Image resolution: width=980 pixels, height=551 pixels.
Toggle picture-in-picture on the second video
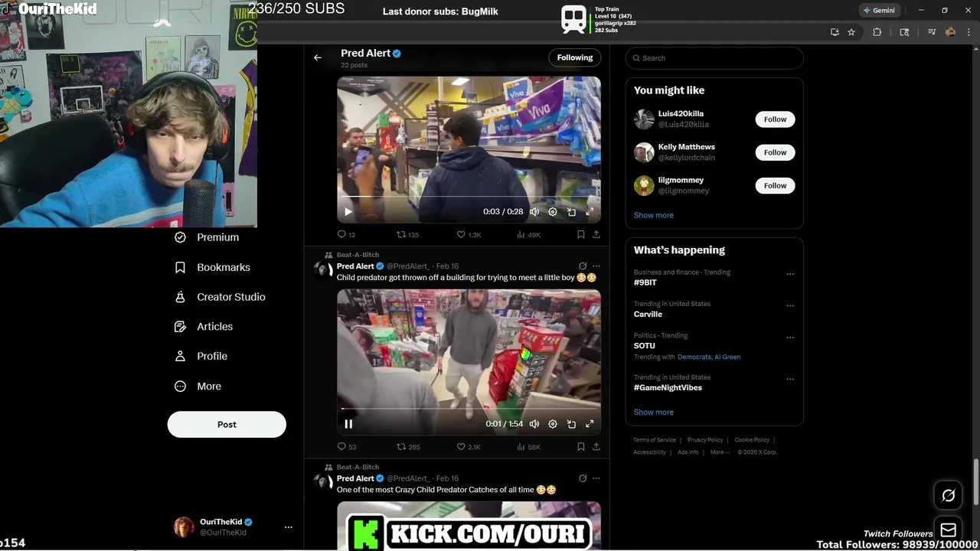pos(571,424)
